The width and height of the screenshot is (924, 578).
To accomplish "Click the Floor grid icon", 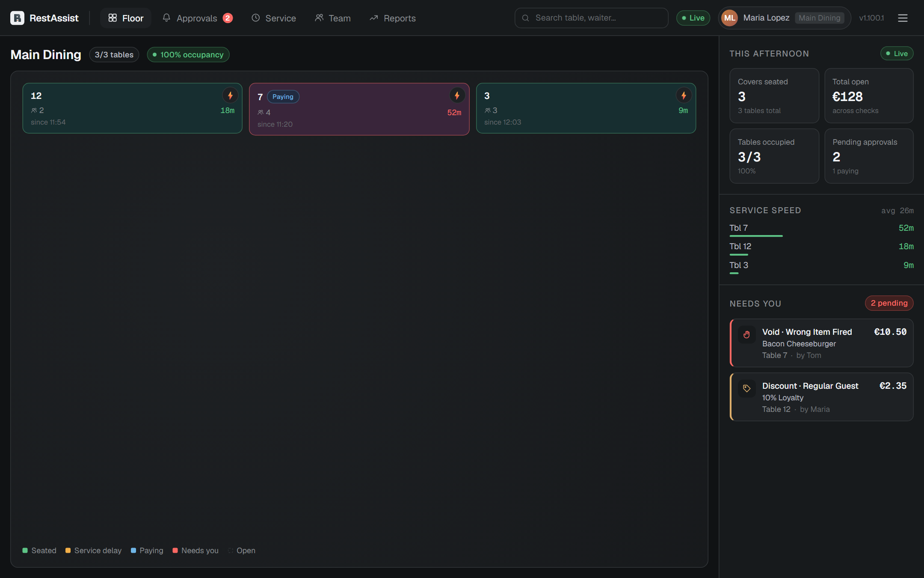I will point(113,18).
